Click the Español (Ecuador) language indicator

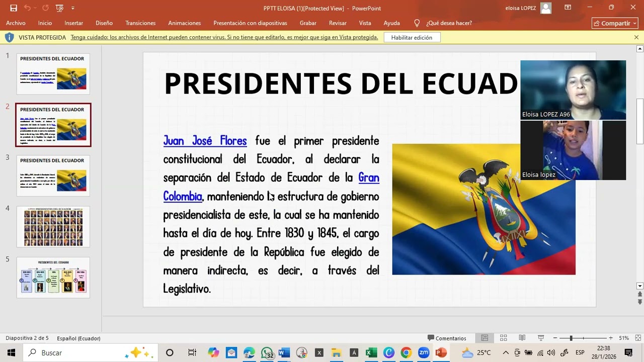(x=78, y=338)
